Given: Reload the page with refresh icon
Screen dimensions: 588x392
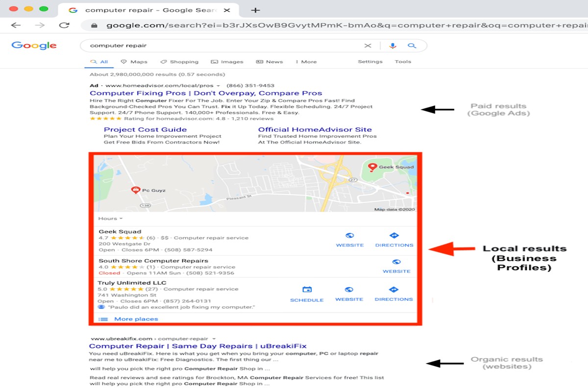Looking at the screenshot, I should coord(64,25).
